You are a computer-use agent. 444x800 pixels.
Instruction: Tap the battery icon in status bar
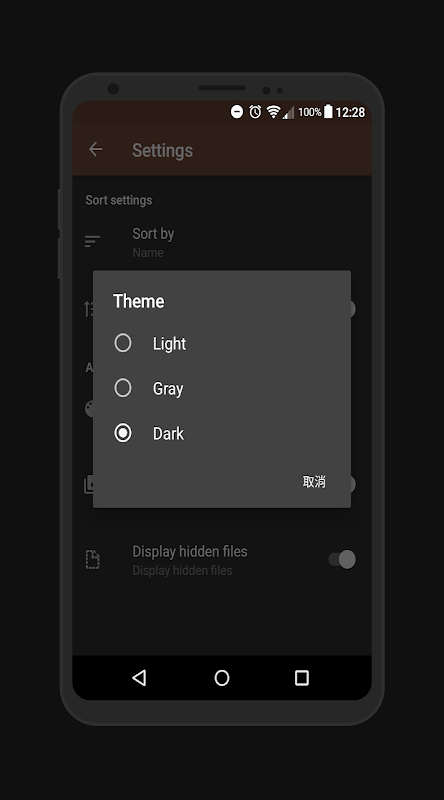point(328,111)
